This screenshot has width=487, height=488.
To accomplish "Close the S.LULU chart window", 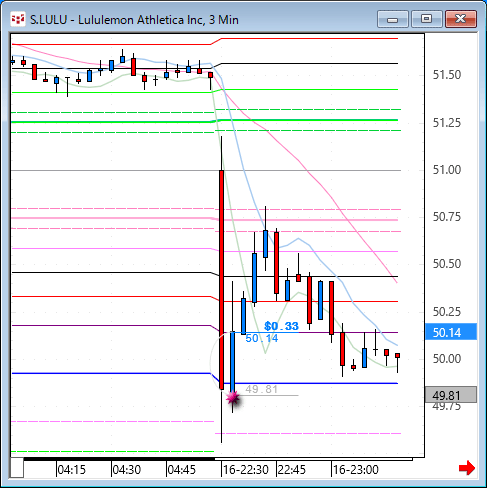I will coord(461,19).
